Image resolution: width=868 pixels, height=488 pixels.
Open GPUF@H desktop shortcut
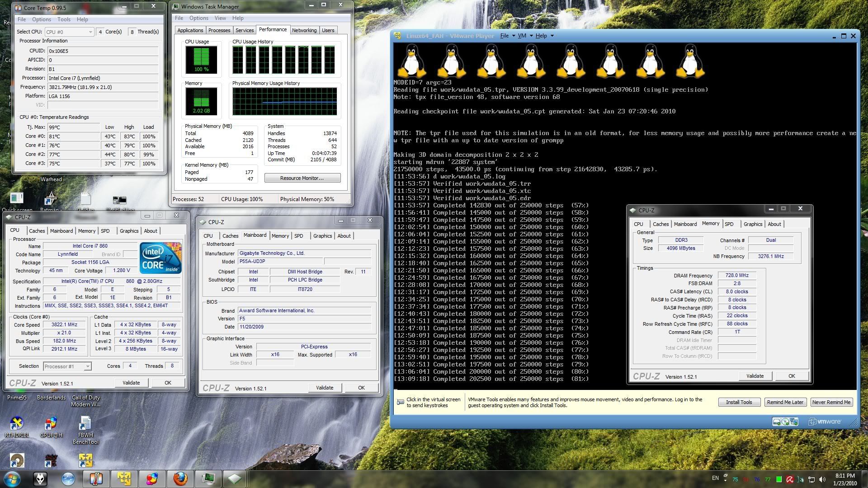point(51,427)
